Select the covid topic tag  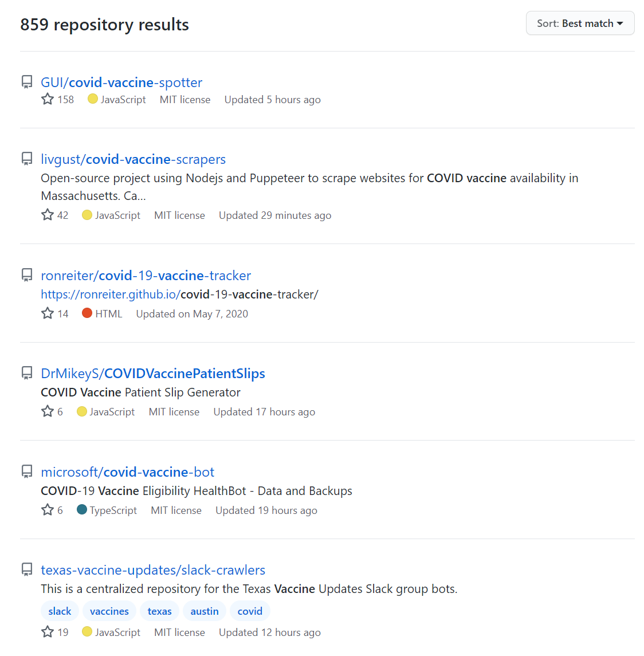coord(250,611)
